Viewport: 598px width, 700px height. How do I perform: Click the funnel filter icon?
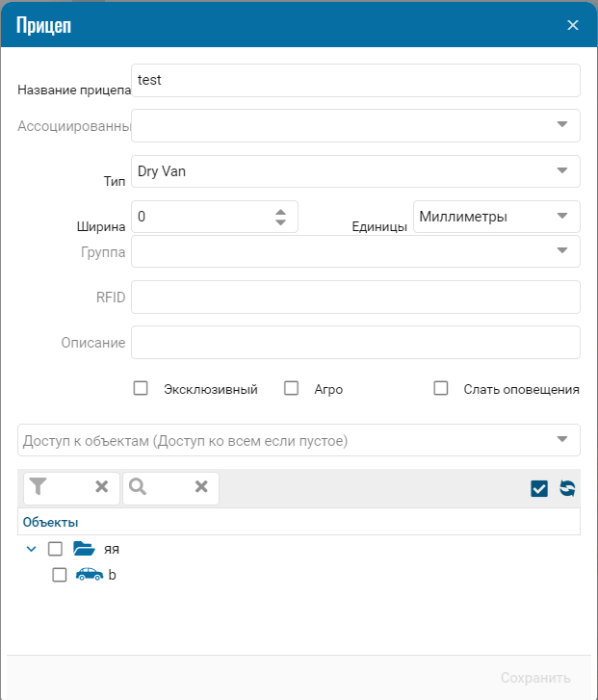(38, 486)
